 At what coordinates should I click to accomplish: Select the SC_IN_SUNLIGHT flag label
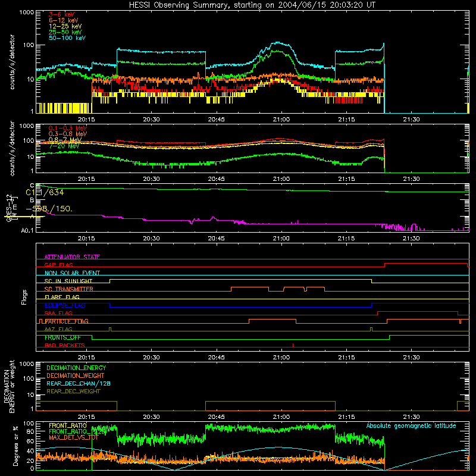[68, 281]
